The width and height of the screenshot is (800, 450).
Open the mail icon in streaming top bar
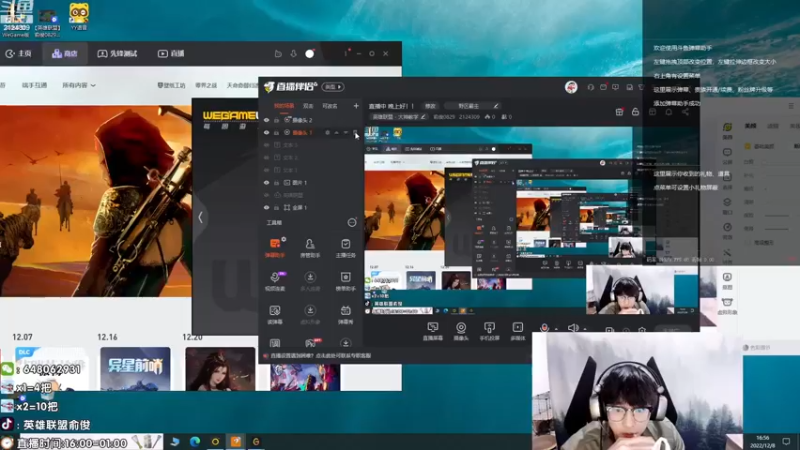[603, 87]
